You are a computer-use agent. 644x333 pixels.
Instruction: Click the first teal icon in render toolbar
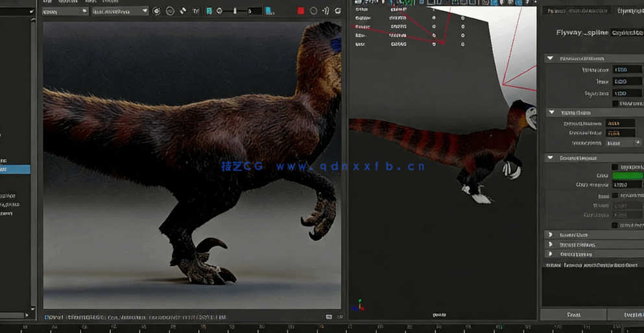(x=209, y=11)
